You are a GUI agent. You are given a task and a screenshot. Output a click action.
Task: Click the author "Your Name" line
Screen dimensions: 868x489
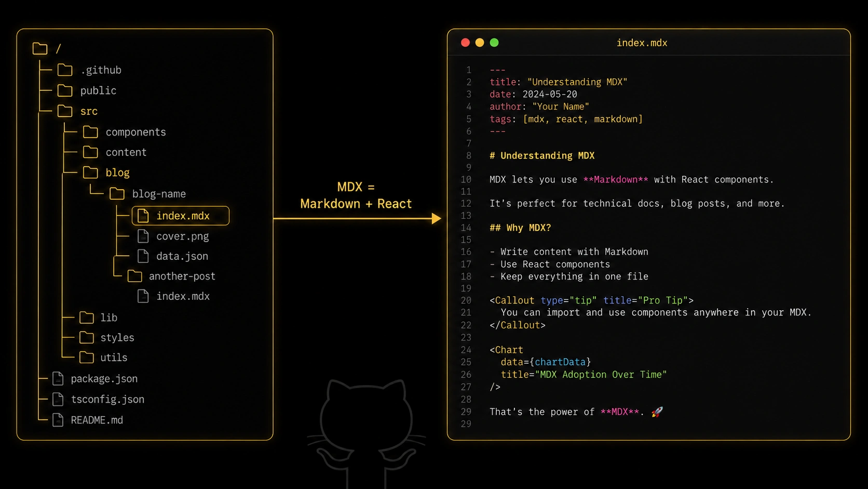click(x=539, y=107)
